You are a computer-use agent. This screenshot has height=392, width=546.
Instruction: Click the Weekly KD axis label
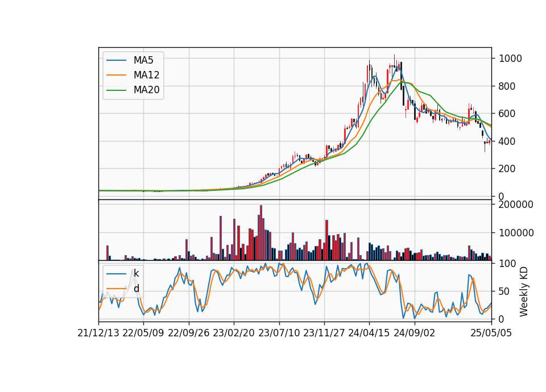[x=524, y=291]
